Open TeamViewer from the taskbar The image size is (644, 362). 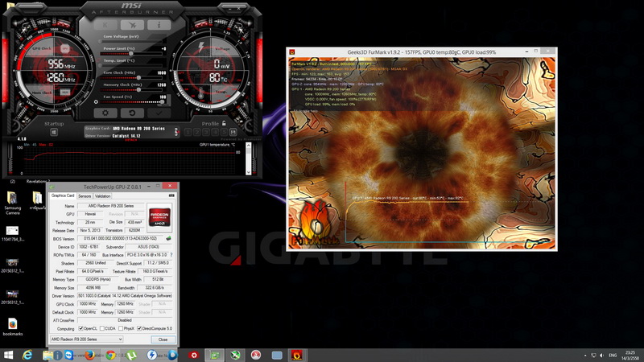68,355
